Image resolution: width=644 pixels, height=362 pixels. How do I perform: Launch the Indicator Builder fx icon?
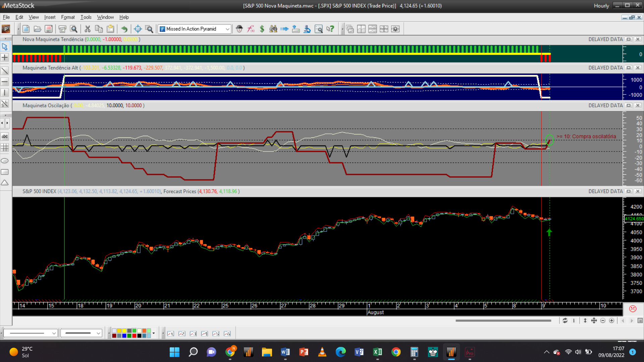(x=251, y=29)
